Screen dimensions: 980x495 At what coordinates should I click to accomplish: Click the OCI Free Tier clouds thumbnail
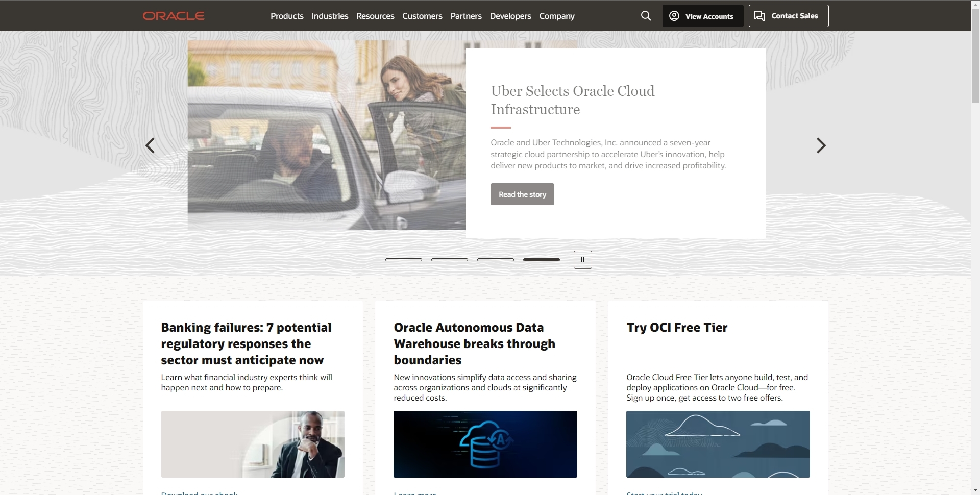(718, 444)
